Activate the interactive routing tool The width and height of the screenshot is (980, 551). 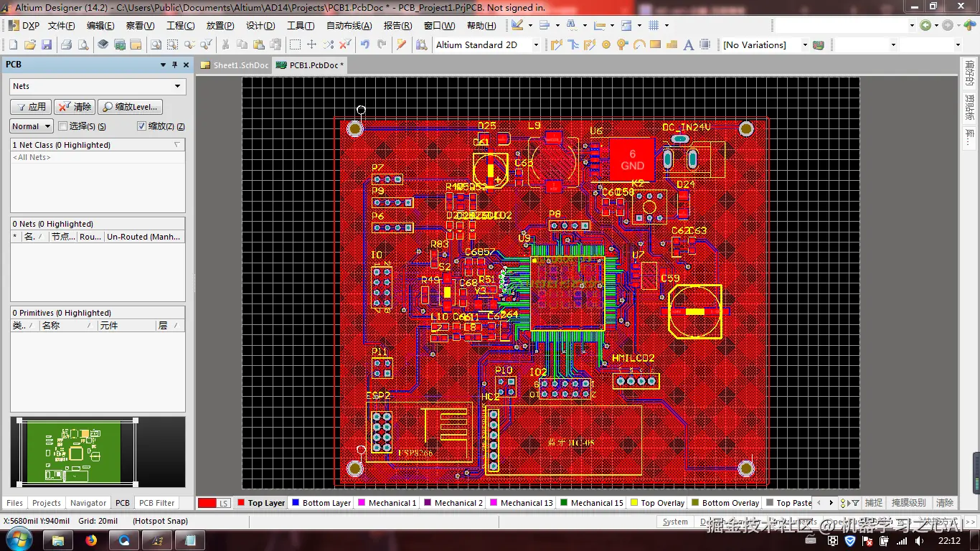click(x=557, y=44)
